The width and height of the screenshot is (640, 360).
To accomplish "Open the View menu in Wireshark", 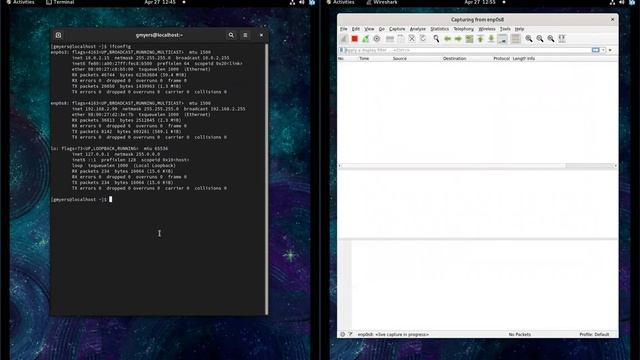I will click(369, 29).
